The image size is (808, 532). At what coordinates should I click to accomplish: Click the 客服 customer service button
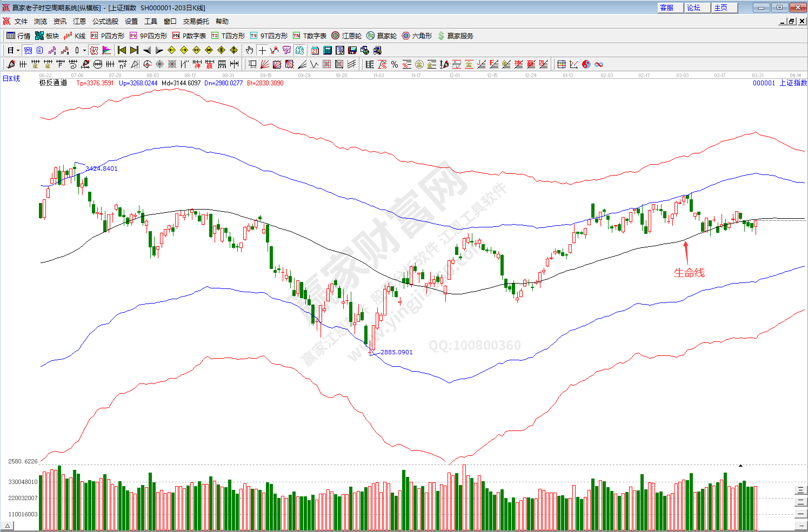click(x=666, y=8)
